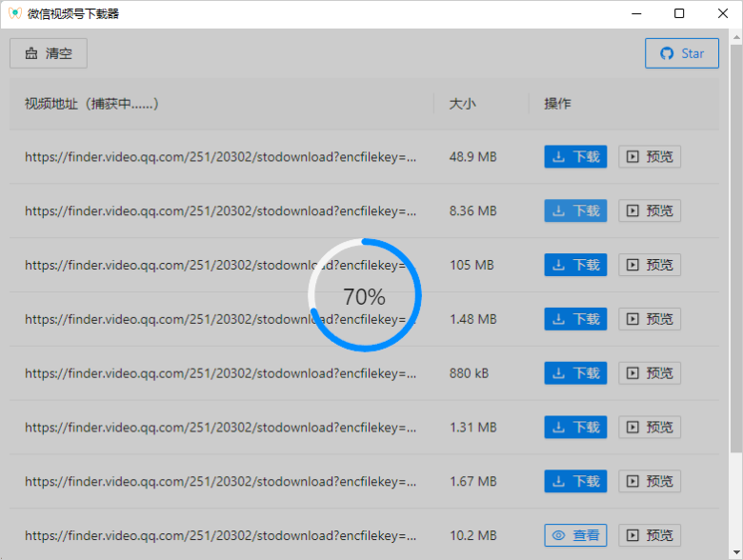This screenshot has height=560, width=743.
Task: Download the 48.9 MB video
Action: [x=575, y=157]
